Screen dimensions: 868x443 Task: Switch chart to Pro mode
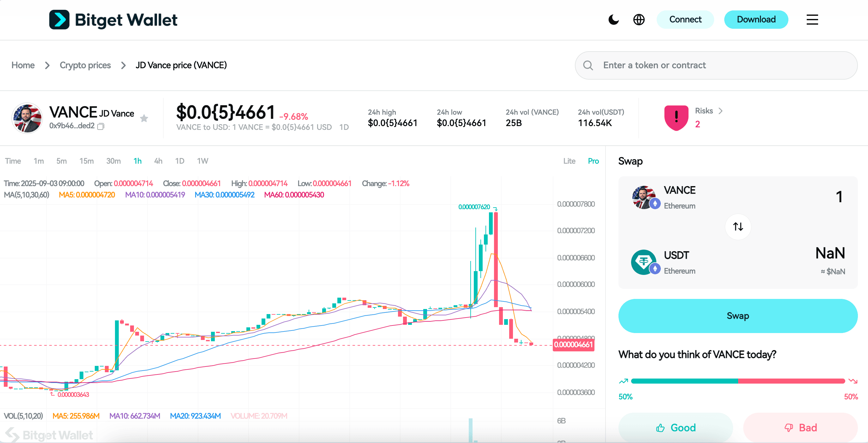594,161
